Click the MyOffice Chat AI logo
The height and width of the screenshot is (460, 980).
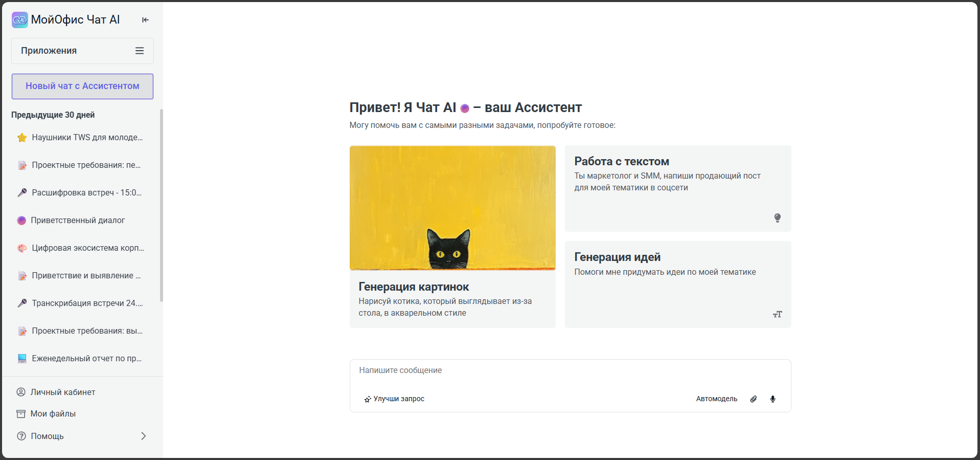[20, 20]
